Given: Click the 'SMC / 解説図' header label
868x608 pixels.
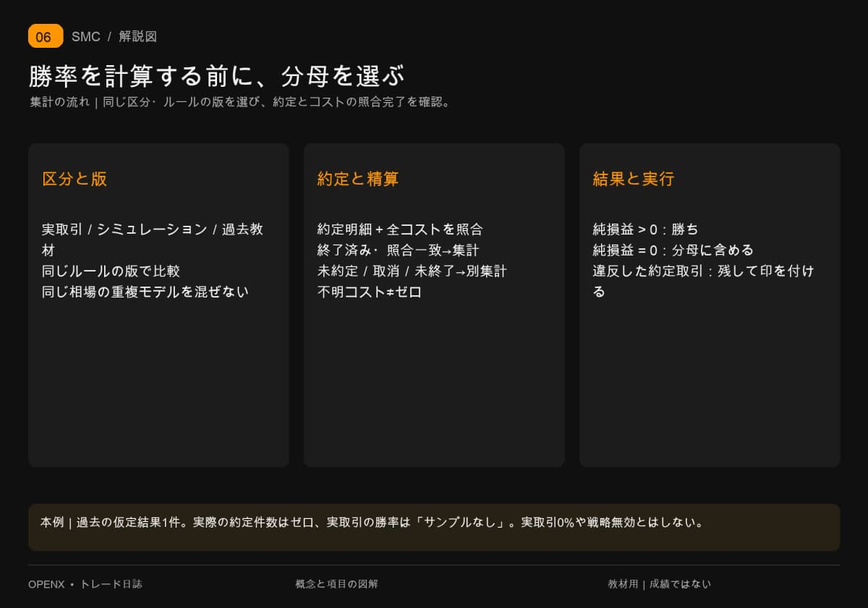Looking at the screenshot, I should [114, 37].
